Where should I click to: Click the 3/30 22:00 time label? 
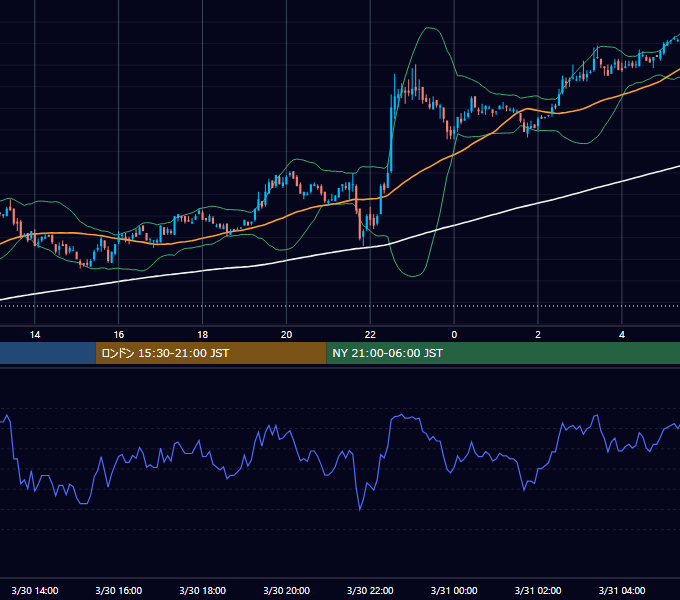tap(370, 590)
